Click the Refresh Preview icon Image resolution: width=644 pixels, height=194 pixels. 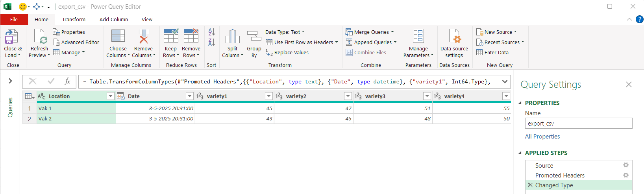[x=40, y=37]
